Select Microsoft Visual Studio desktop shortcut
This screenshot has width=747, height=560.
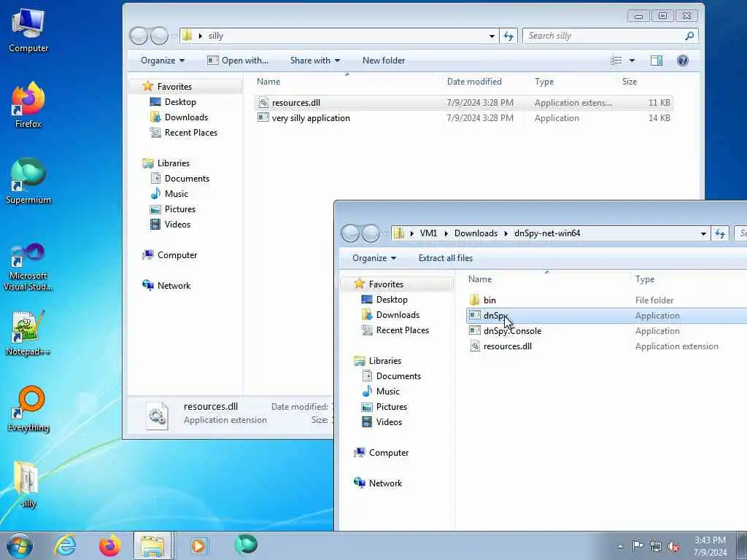(28, 267)
